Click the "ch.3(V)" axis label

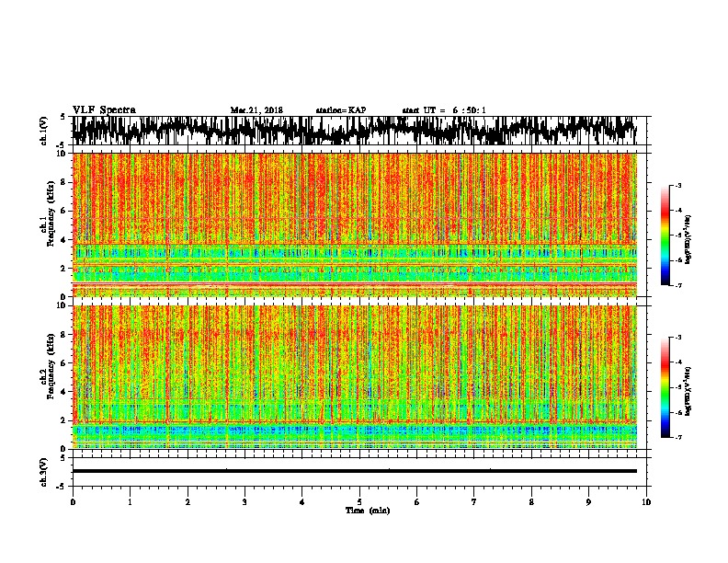tap(44, 472)
